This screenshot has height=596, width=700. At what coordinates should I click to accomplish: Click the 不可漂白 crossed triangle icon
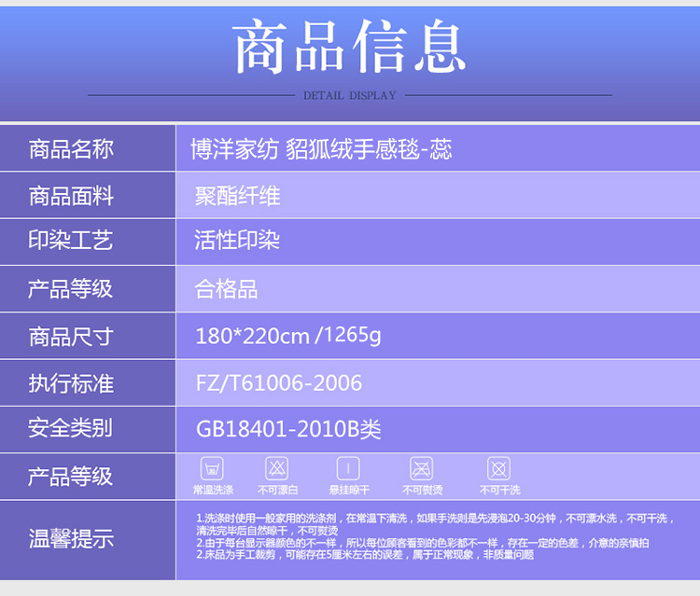(277, 468)
